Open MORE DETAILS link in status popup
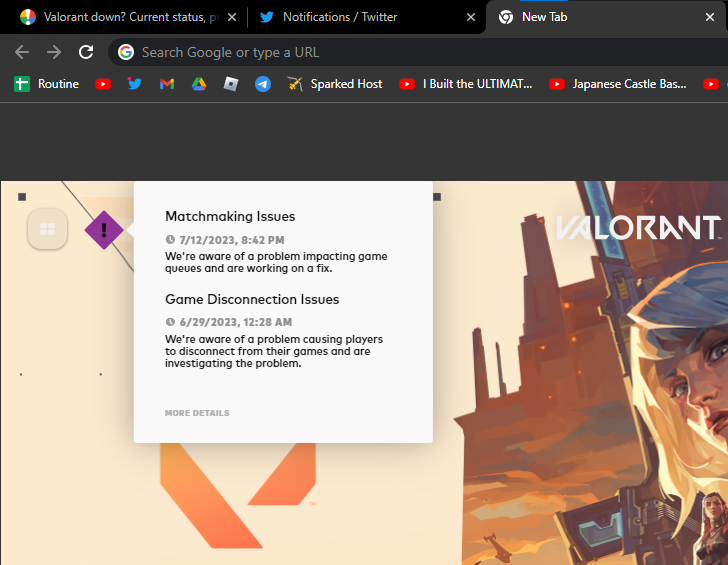The height and width of the screenshot is (565, 728). tap(197, 413)
